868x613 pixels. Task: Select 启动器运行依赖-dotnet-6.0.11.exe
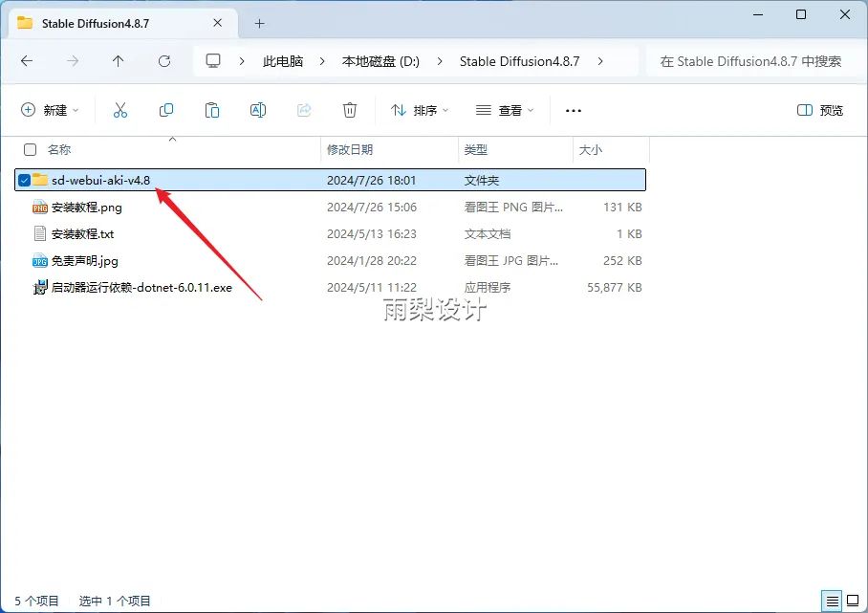[141, 288]
